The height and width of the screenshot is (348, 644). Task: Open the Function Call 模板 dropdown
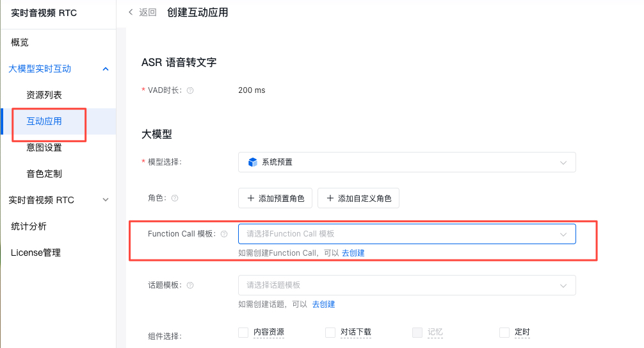[407, 234]
